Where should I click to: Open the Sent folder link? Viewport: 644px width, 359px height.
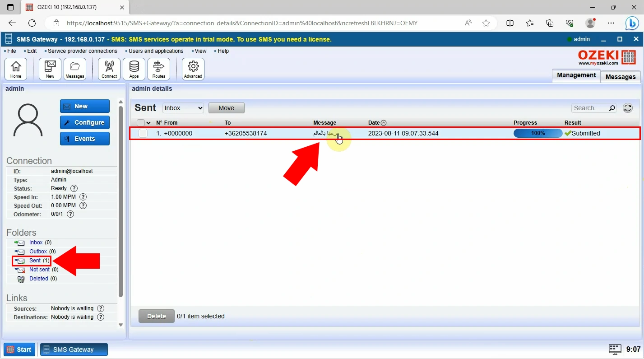35,261
